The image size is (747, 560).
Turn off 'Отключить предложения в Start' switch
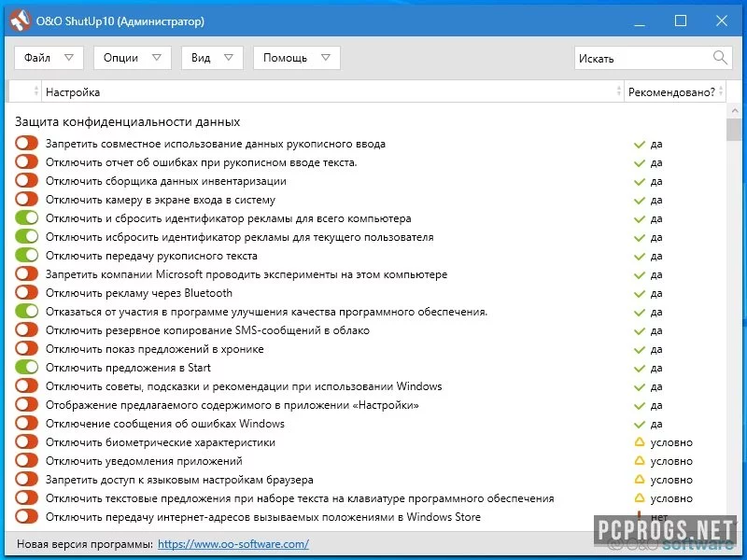[x=26, y=367]
